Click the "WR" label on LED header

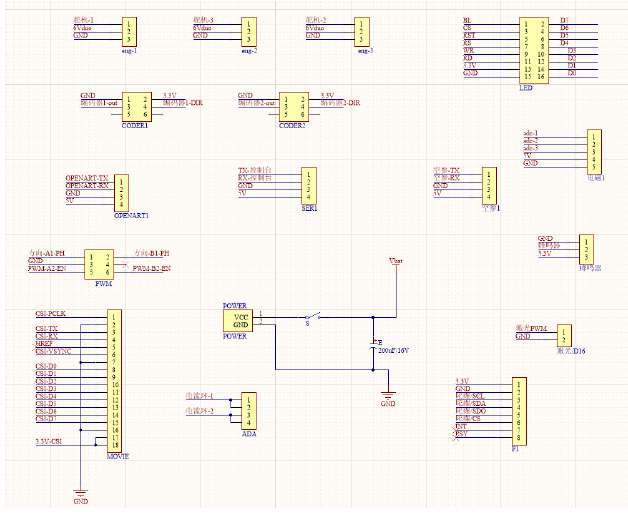click(469, 50)
